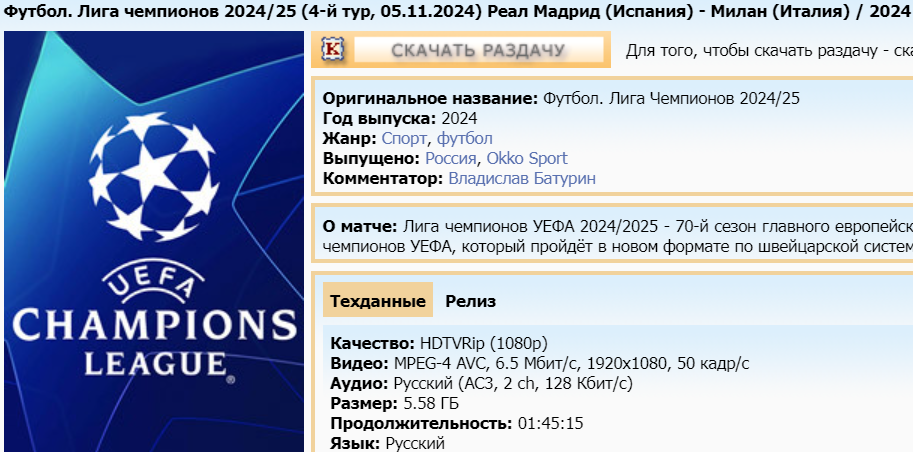Click the Язык Русский line
Viewport: 913px width, 452px height.
tap(387, 443)
